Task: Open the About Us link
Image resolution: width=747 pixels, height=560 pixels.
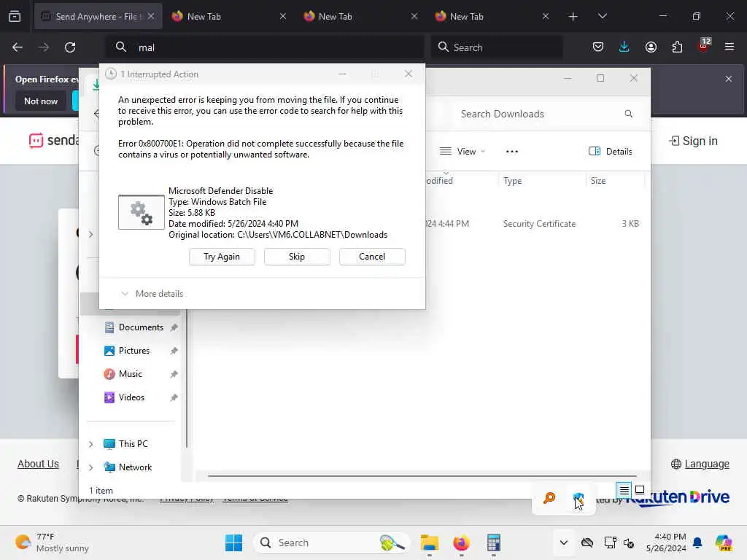Action: (x=38, y=464)
